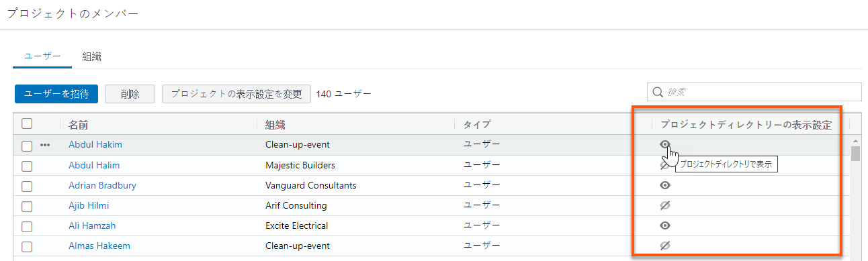
Task: Select the checkbox for Ali Hamzah
Action: (27, 226)
